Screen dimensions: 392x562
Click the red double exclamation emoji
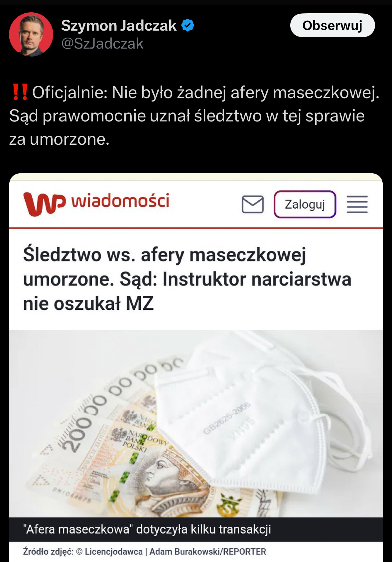(x=20, y=92)
